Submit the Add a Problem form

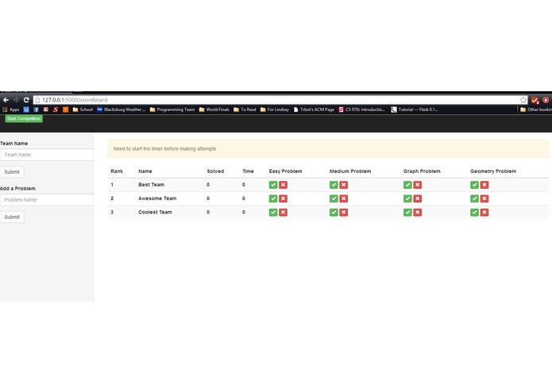click(x=12, y=217)
